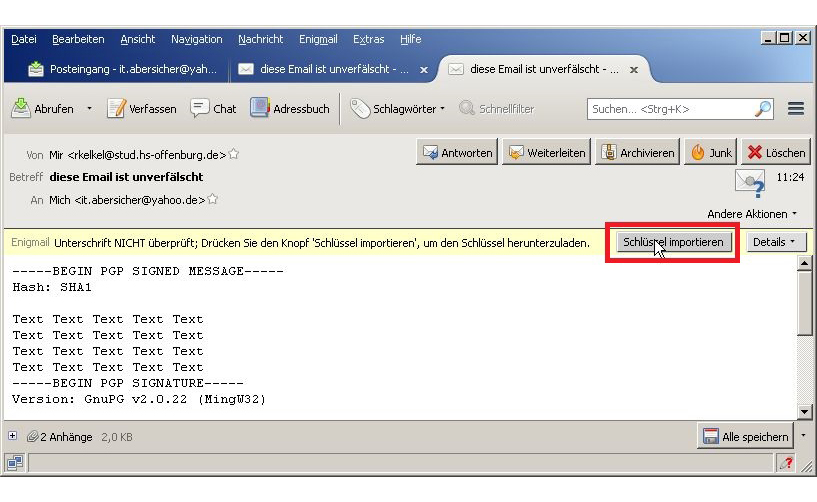This screenshot has width=817, height=502.
Task: Delete the message with Löschen
Action: coord(775,153)
